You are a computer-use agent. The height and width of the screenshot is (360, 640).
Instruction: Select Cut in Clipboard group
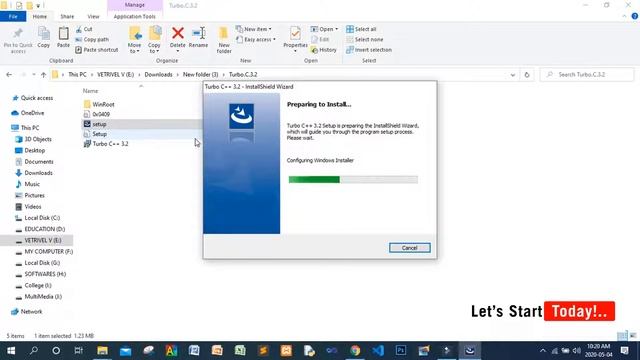tap(84, 29)
